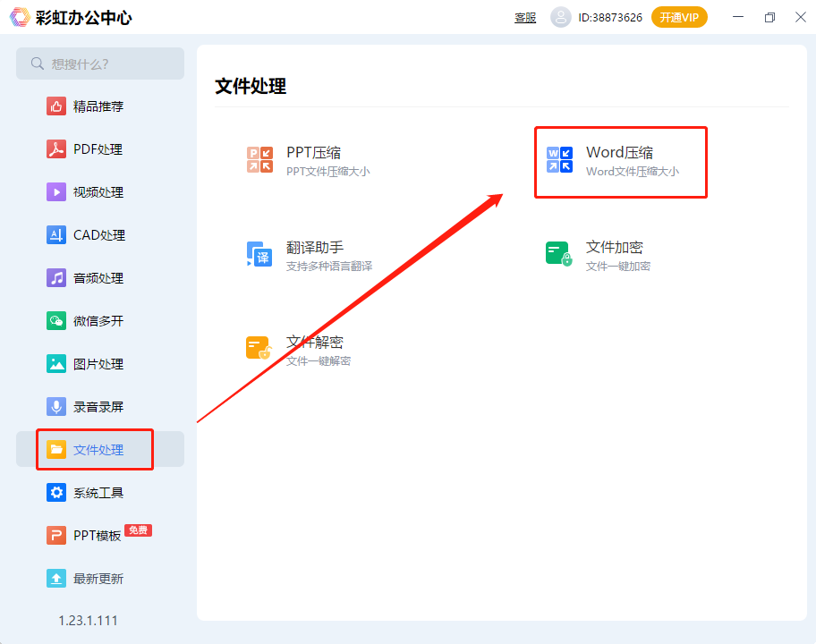Click the 微信多开 green WeChat icon
This screenshot has height=644, width=816.
point(56,321)
